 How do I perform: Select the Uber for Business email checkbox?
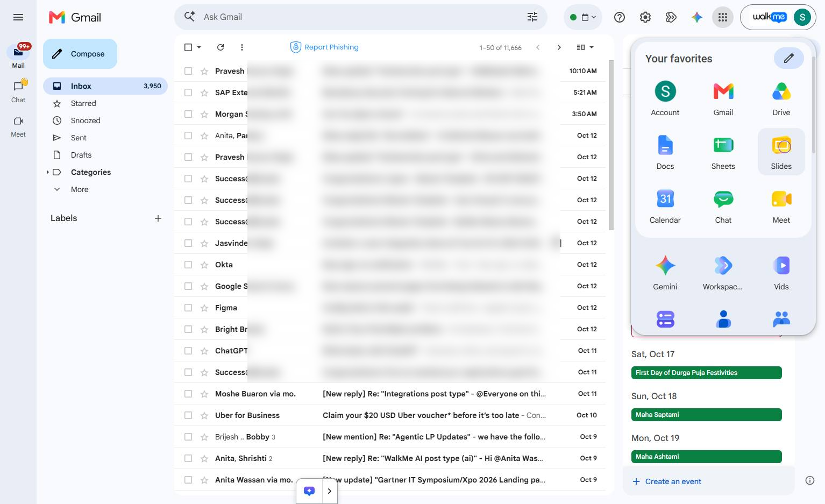[188, 415]
